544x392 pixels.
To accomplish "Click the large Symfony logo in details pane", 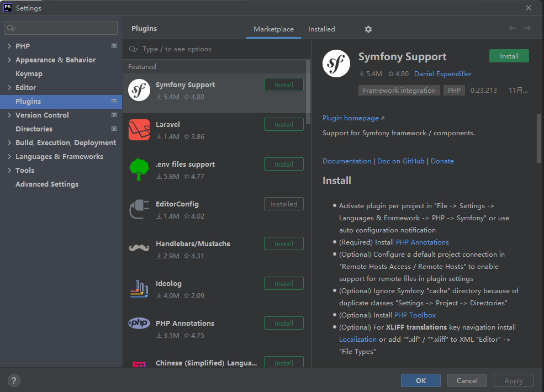I will point(336,63).
